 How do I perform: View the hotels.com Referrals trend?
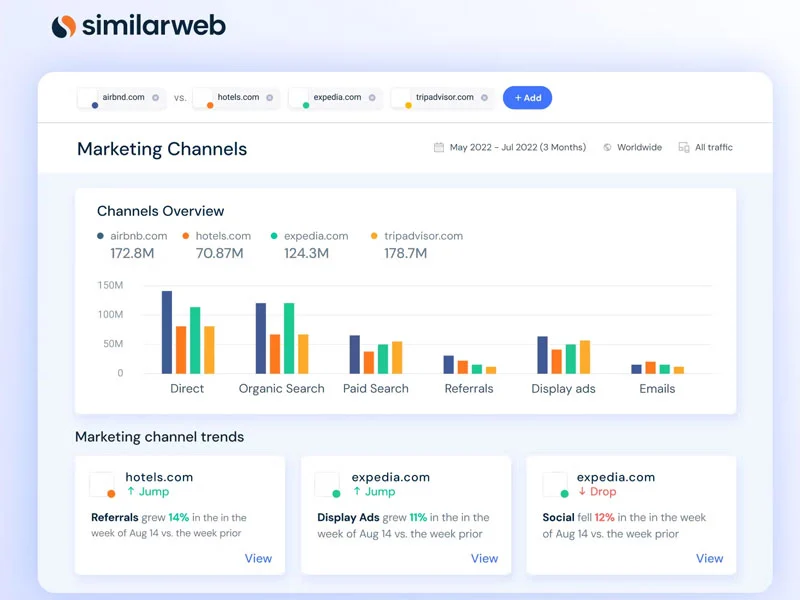coord(258,558)
